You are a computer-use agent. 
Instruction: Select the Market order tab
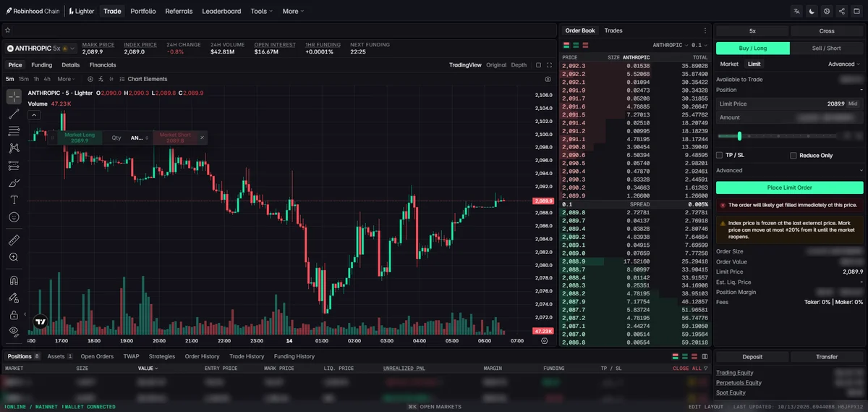click(x=729, y=64)
